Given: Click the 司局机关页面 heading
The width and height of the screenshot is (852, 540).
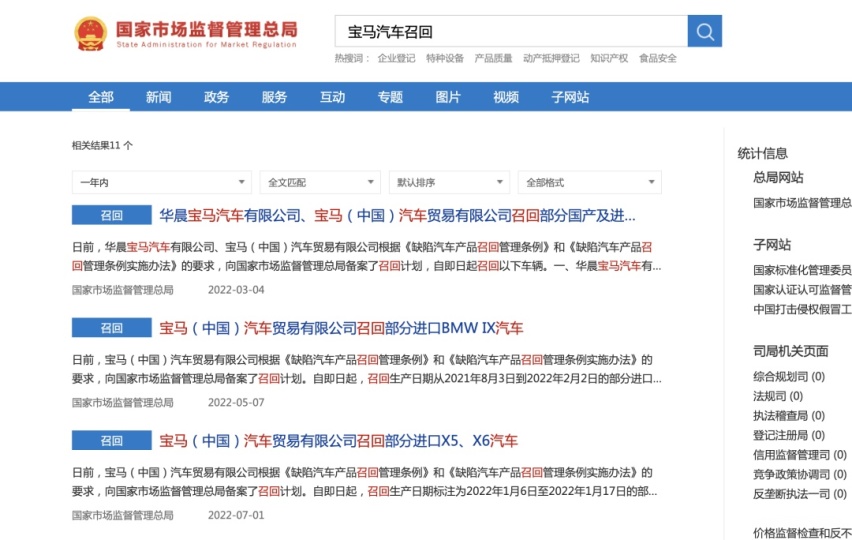Looking at the screenshot, I should point(791,351).
